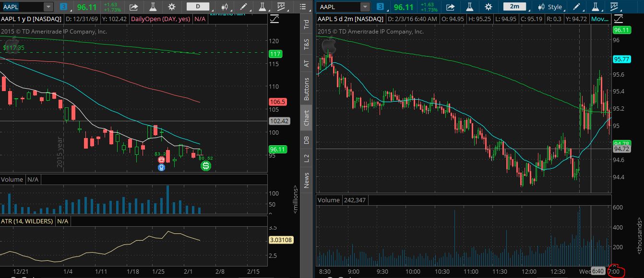This screenshot has height=278, width=644.
Task: Click the AAPL symbol field on daily chart
Action: [x=22, y=7]
